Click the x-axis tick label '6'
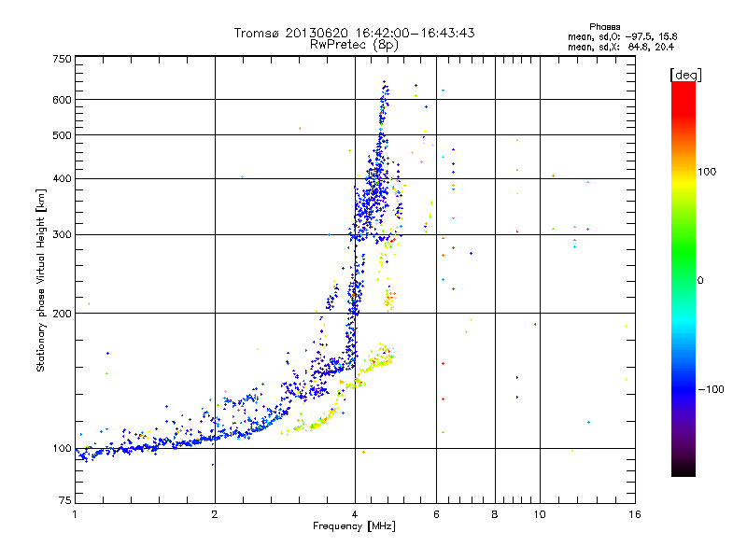Viewport: 747px width, 560px height. click(x=436, y=514)
